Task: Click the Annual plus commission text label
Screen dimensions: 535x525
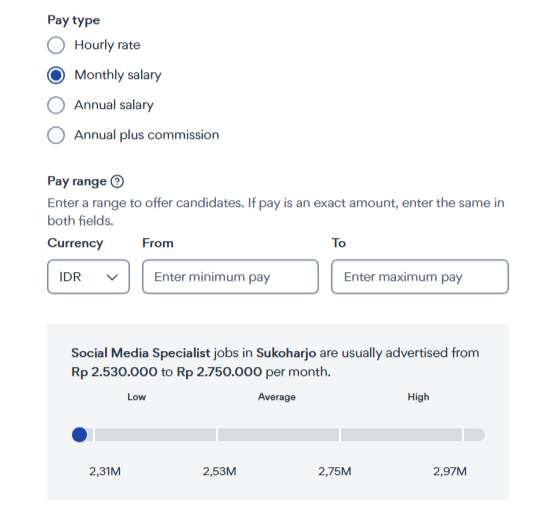Action: 147,135
